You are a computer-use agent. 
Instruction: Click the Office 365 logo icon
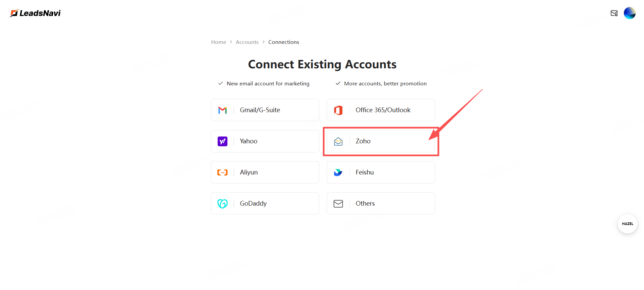[x=338, y=110]
